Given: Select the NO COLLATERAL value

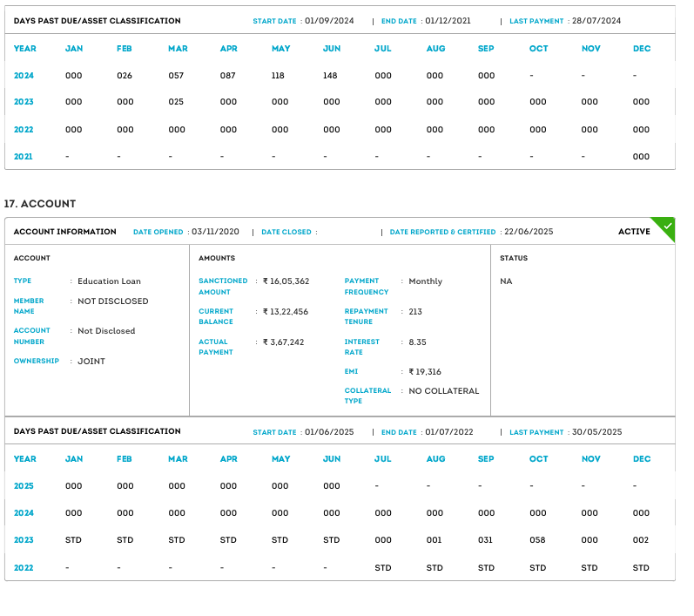Looking at the screenshot, I should click(x=444, y=391).
